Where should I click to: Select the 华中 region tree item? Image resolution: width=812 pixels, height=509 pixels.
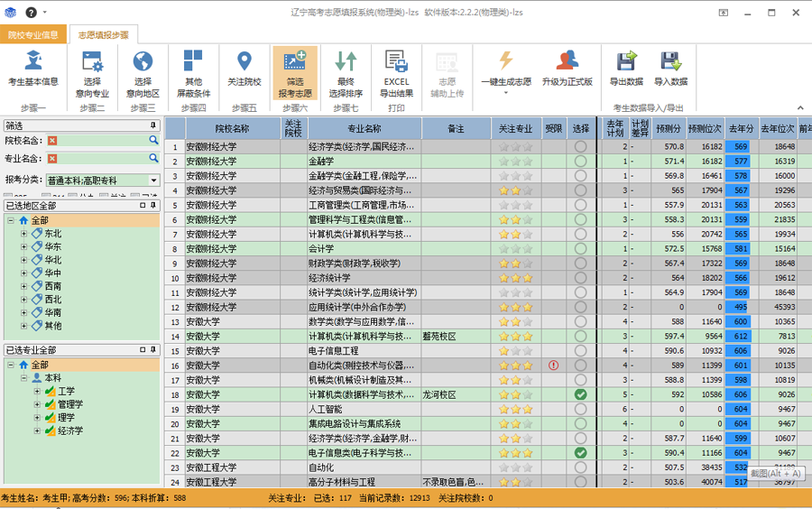click(53, 273)
